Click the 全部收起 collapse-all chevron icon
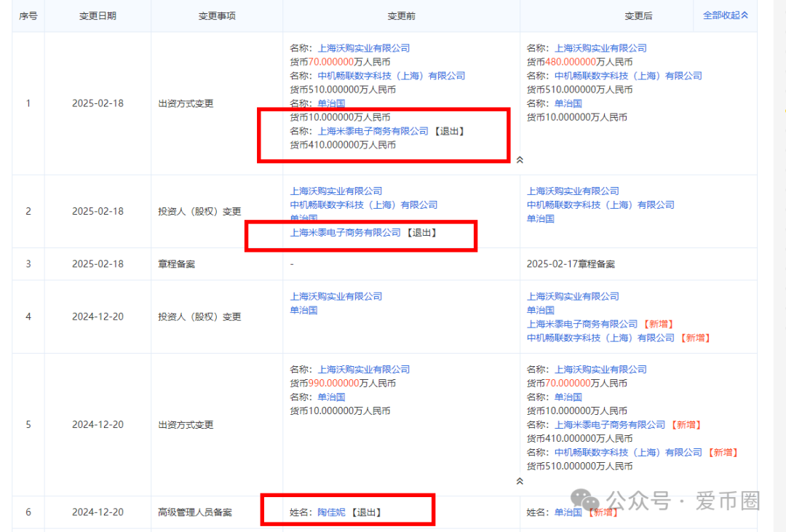This screenshot has height=532, width=786. 744,15
